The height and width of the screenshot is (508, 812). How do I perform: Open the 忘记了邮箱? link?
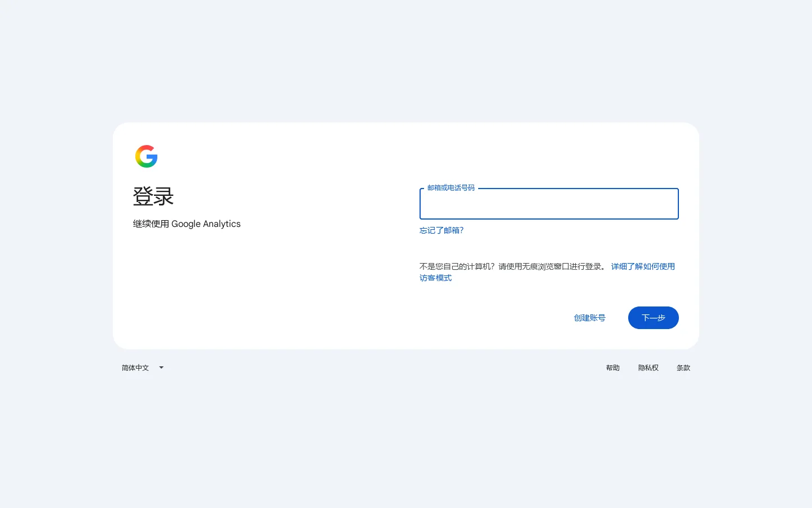(442, 230)
